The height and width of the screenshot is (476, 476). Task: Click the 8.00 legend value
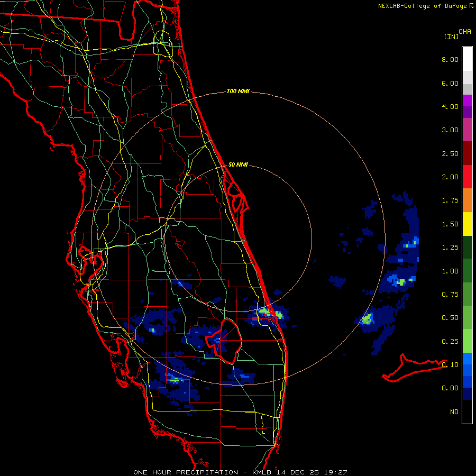click(450, 59)
